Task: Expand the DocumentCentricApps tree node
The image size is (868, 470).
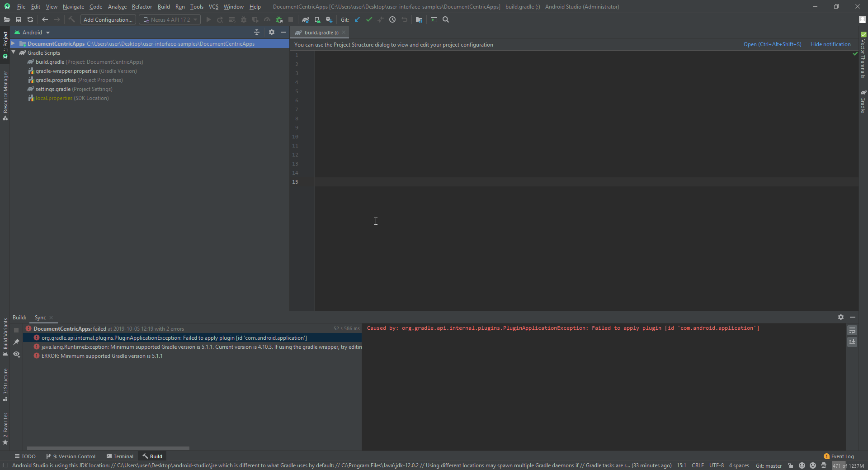Action: click(x=13, y=43)
